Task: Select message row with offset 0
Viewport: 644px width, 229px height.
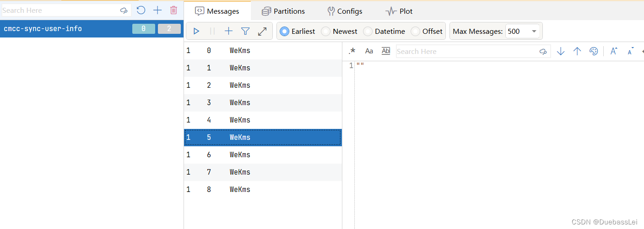Action: pyautogui.click(x=263, y=51)
